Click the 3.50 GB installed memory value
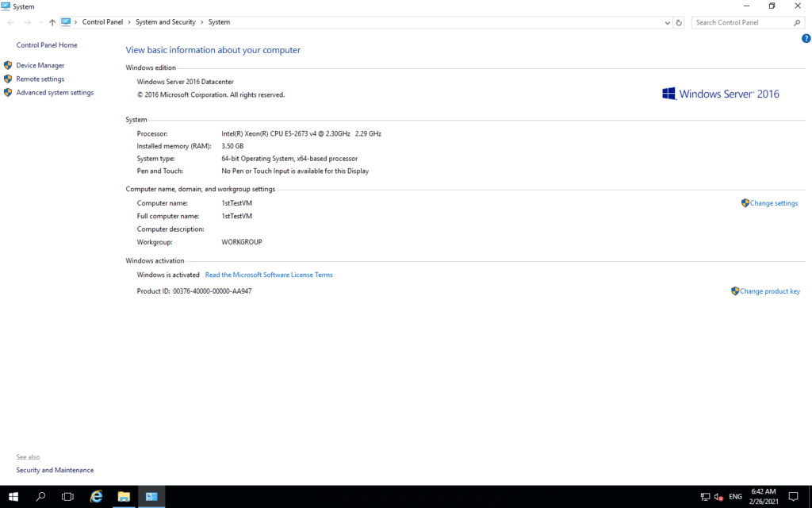812x508 pixels. click(232, 146)
